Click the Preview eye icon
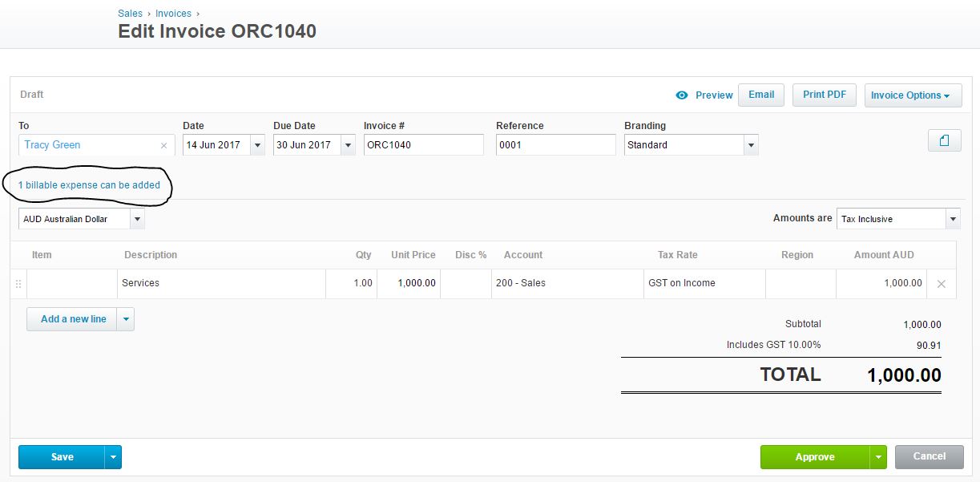 point(682,95)
